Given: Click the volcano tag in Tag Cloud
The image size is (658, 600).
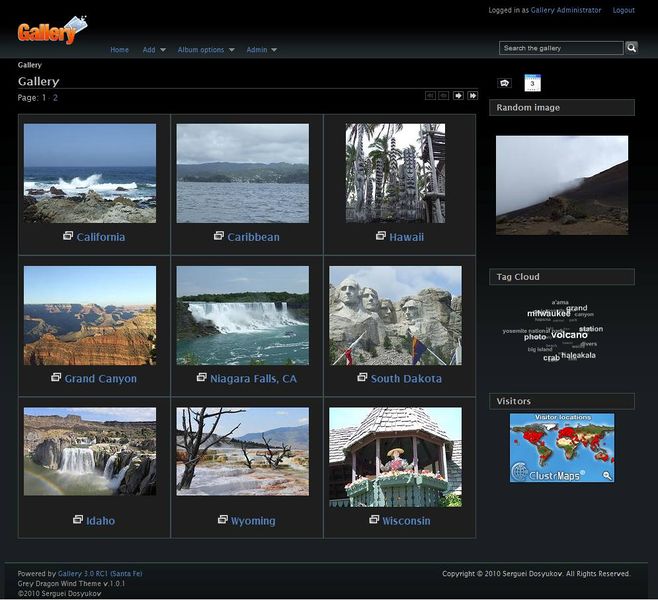Looking at the screenshot, I should pos(569,335).
